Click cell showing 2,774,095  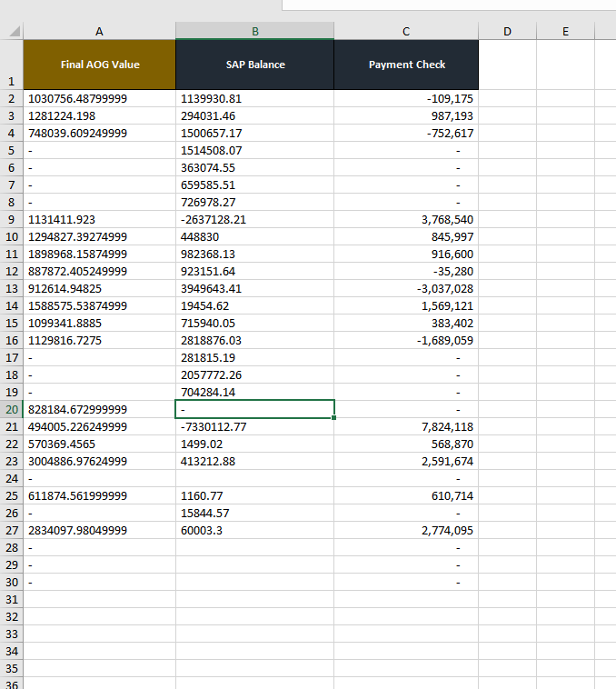406,530
